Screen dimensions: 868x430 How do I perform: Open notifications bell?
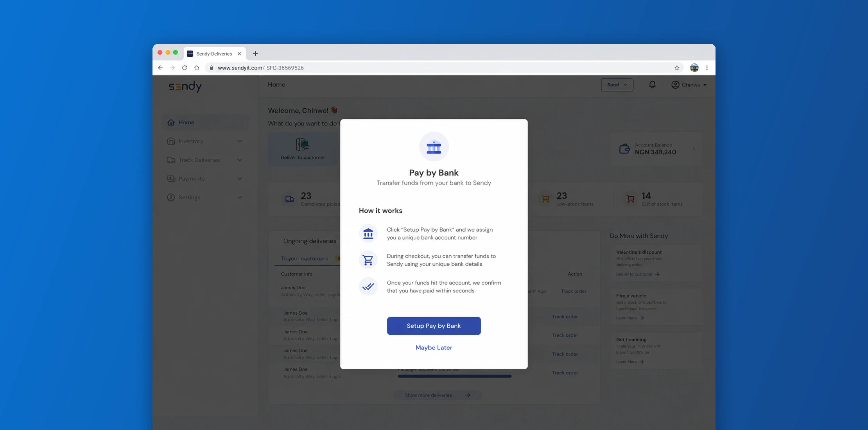pyautogui.click(x=652, y=84)
